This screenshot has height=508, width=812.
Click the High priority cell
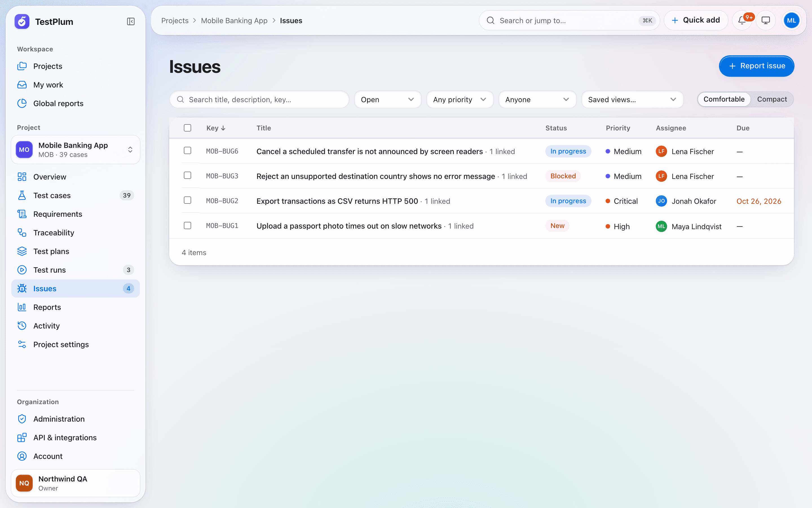(617, 226)
